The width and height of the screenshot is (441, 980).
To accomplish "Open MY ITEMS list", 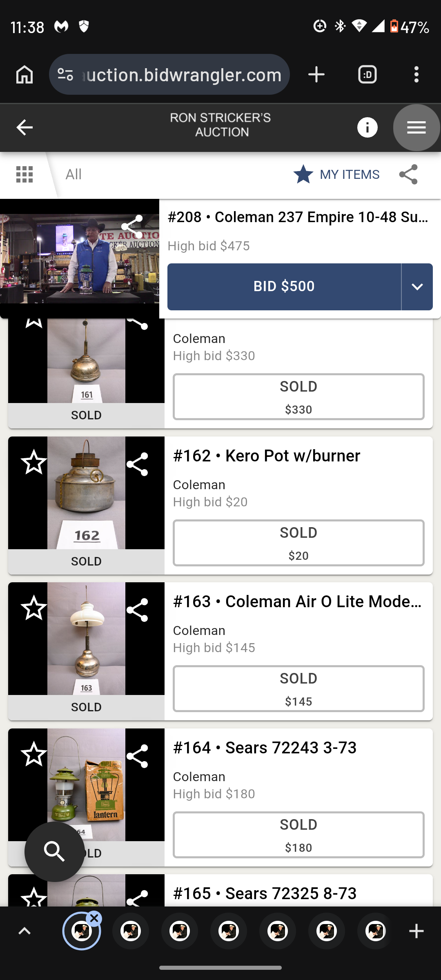I will pos(336,174).
